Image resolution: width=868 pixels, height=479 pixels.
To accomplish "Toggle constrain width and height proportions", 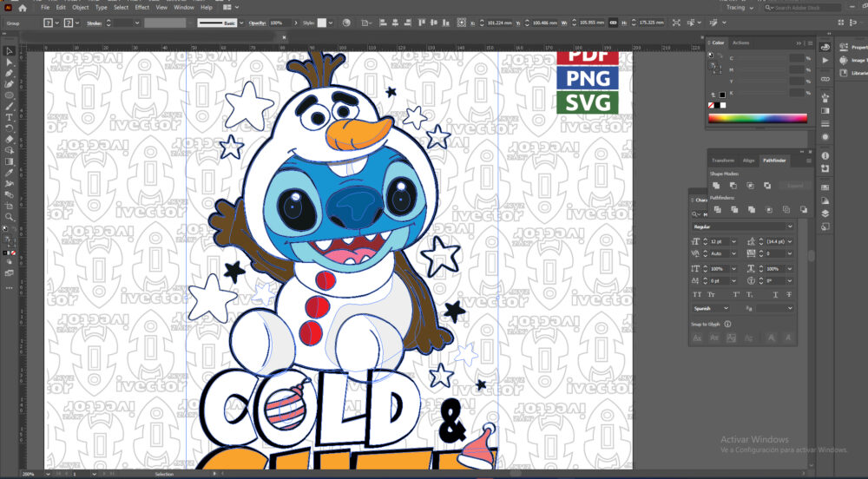I will click(613, 23).
